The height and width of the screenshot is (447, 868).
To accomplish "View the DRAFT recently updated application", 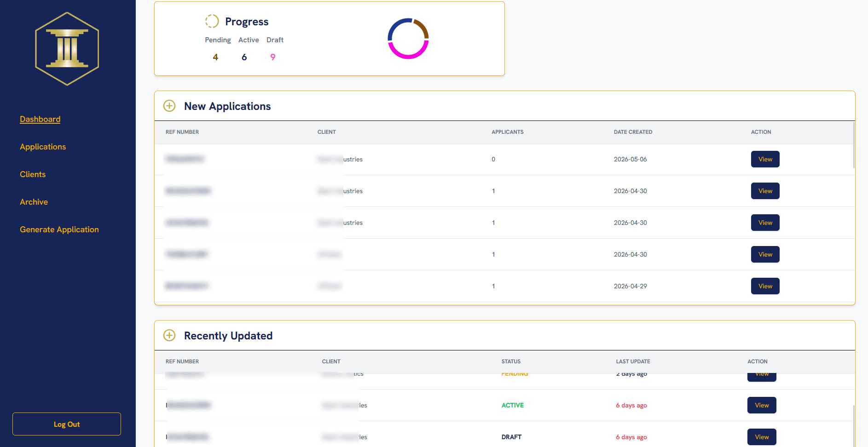I will tap(762, 437).
